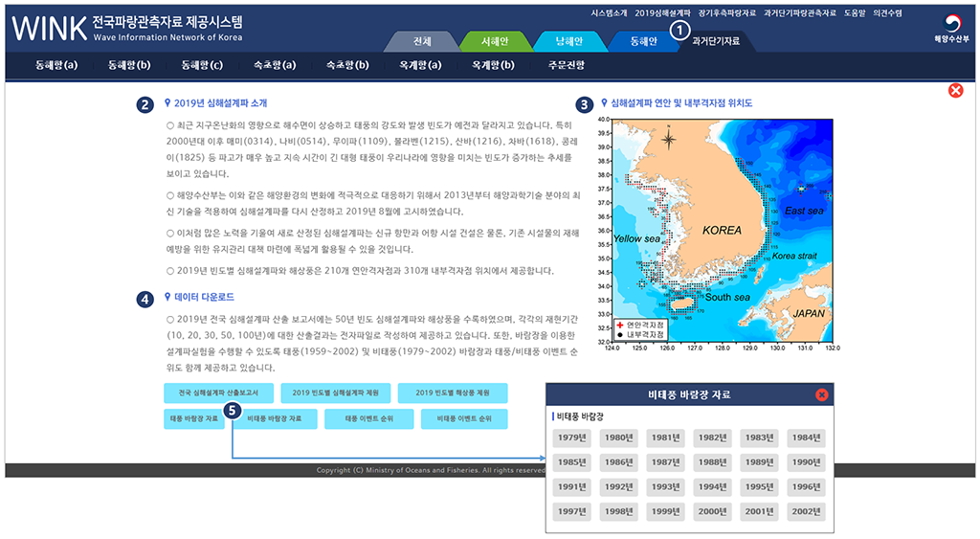
Task: Select the 1994년 wind field file
Action: [x=712, y=486]
